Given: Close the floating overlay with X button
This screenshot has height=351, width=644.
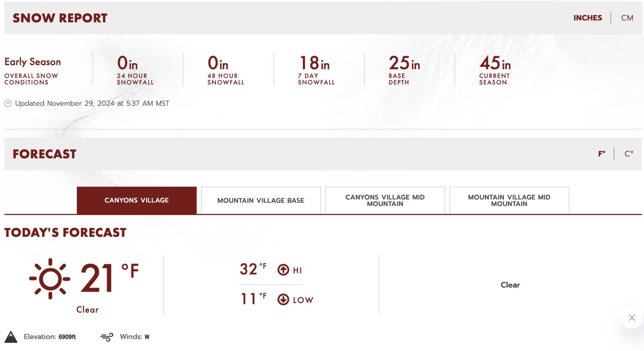Looking at the screenshot, I should pyautogui.click(x=632, y=317).
